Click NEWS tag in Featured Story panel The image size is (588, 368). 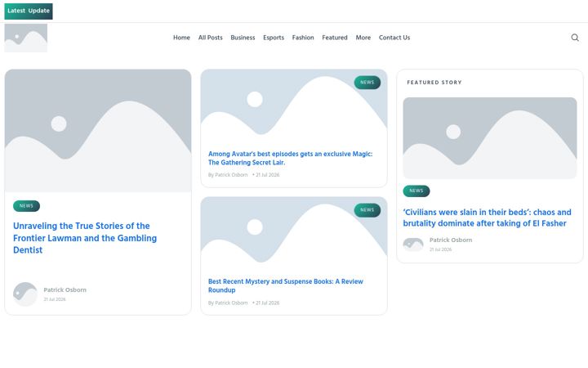[x=416, y=191]
